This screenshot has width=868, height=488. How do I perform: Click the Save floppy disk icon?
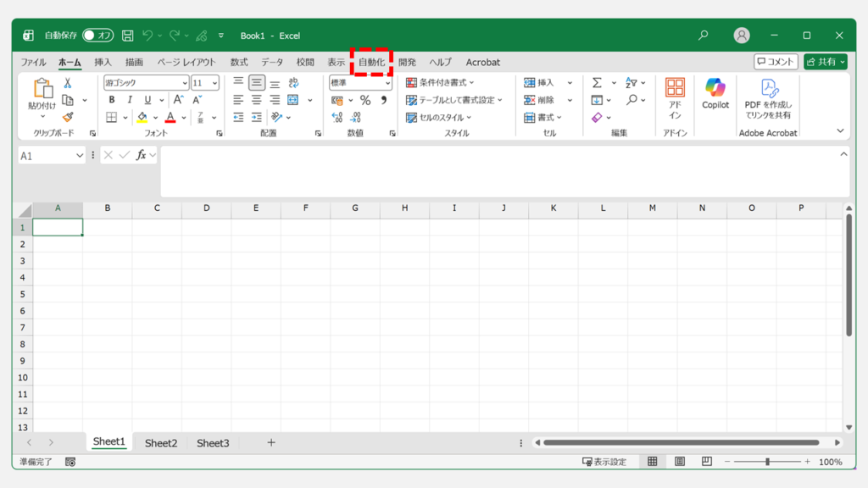128,36
